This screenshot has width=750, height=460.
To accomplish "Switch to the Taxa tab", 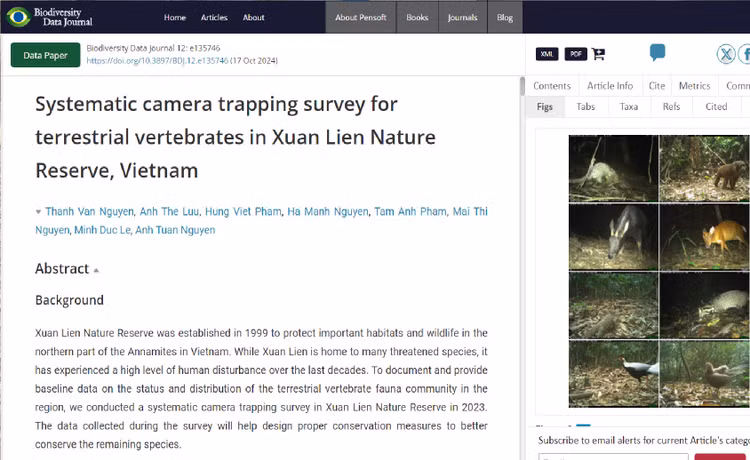I will pos(628,106).
